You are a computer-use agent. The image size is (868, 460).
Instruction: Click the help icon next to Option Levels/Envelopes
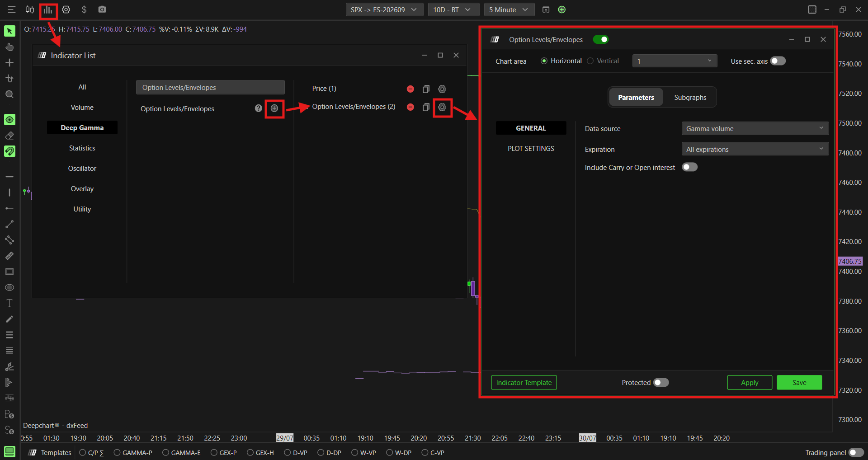[x=258, y=108]
